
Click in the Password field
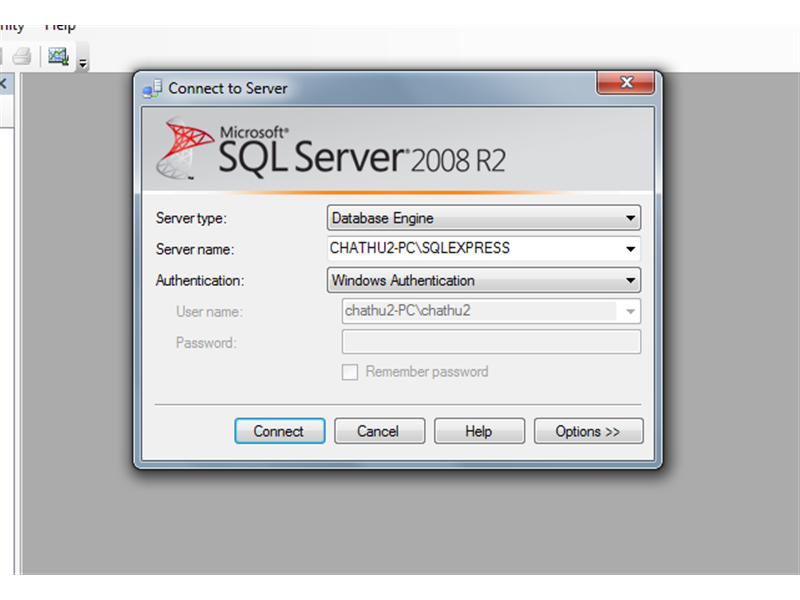click(x=491, y=342)
